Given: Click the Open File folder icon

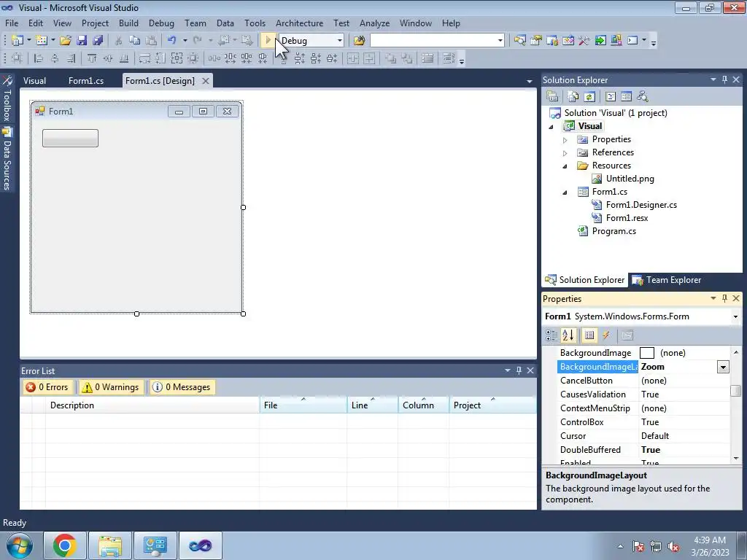Looking at the screenshot, I should (x=65, y=41).
